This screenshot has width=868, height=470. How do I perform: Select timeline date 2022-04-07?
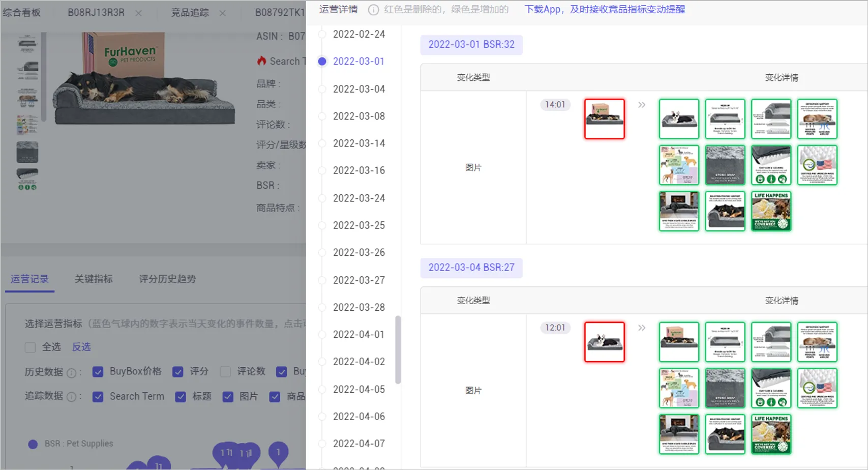(x=359, y=444)
